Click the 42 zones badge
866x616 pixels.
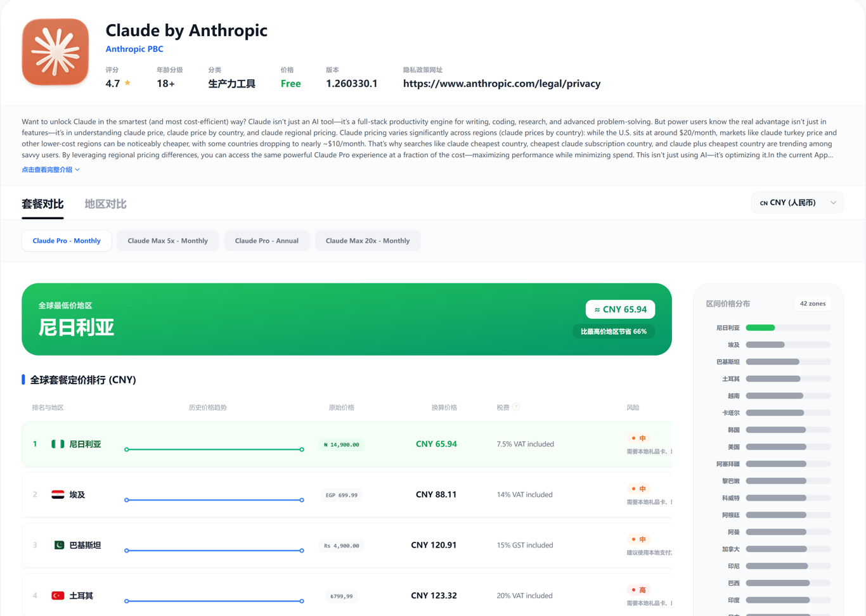[813, 304]
